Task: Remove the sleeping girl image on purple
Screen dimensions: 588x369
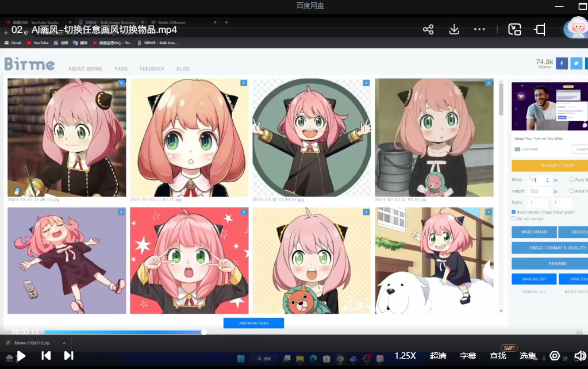Action: click(121, 212)
